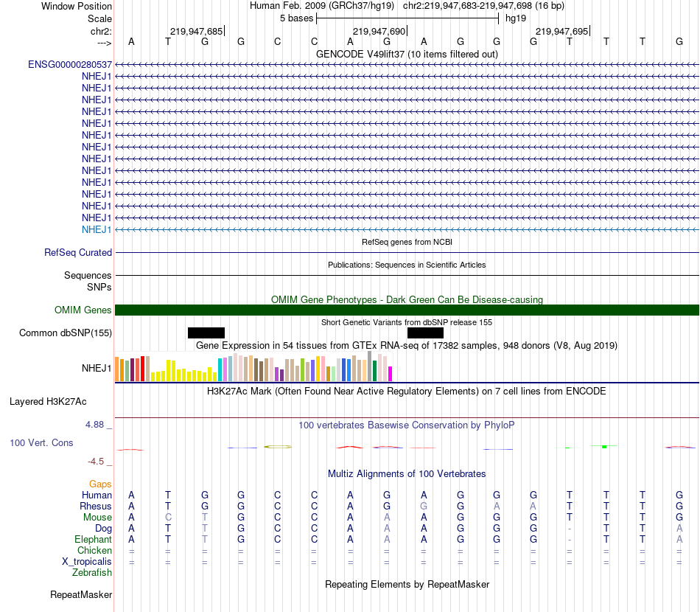Click the Sequences track label
700x612 pixels.
(x=88, y=275)
